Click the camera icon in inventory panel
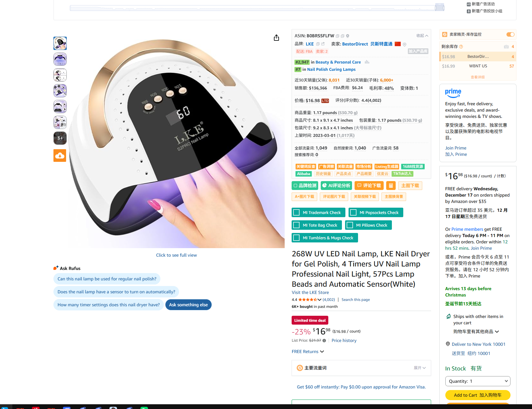Image resolution: width=532 pixels, height=409 pixels. click(506, 47)
